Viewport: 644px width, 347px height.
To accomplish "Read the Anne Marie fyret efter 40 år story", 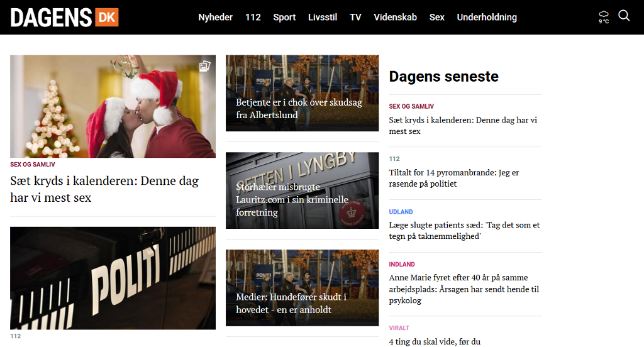I will tap(464, 289).
